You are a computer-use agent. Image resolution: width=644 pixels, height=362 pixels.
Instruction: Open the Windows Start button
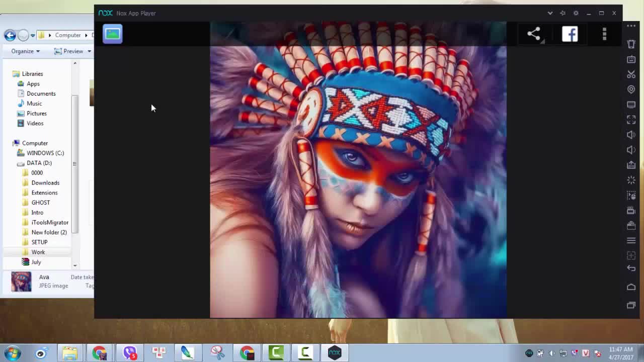click(x=12, y=353)
